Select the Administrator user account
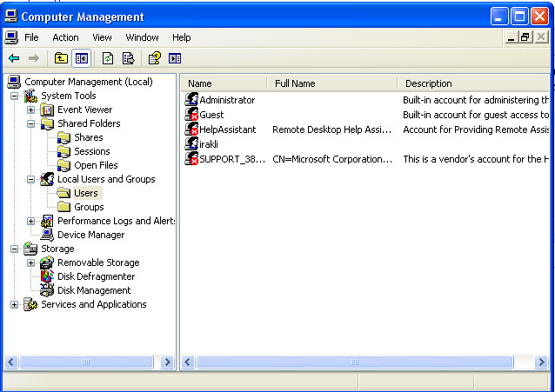Image resolution: width=555 pixels, height=392 pixels. 226,100
